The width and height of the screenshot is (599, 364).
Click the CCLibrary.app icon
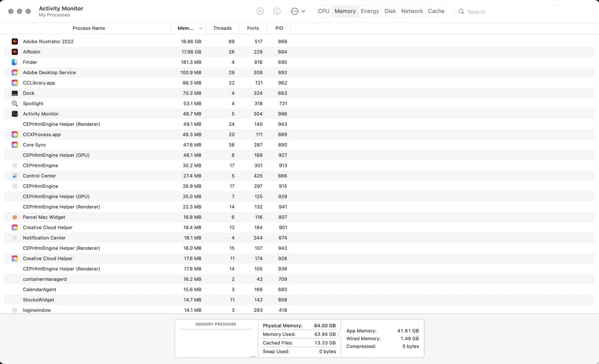[x=15, y=83]
